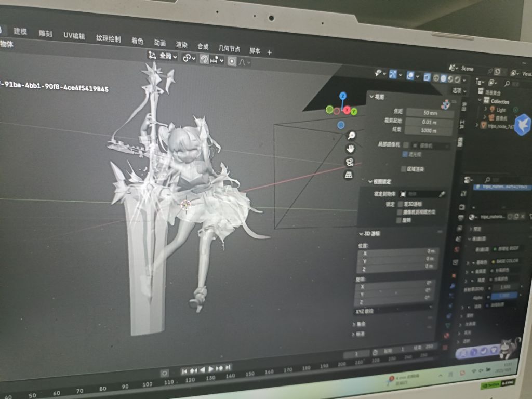
Task: Select rendered viewport shading
Action: [457, 79]
